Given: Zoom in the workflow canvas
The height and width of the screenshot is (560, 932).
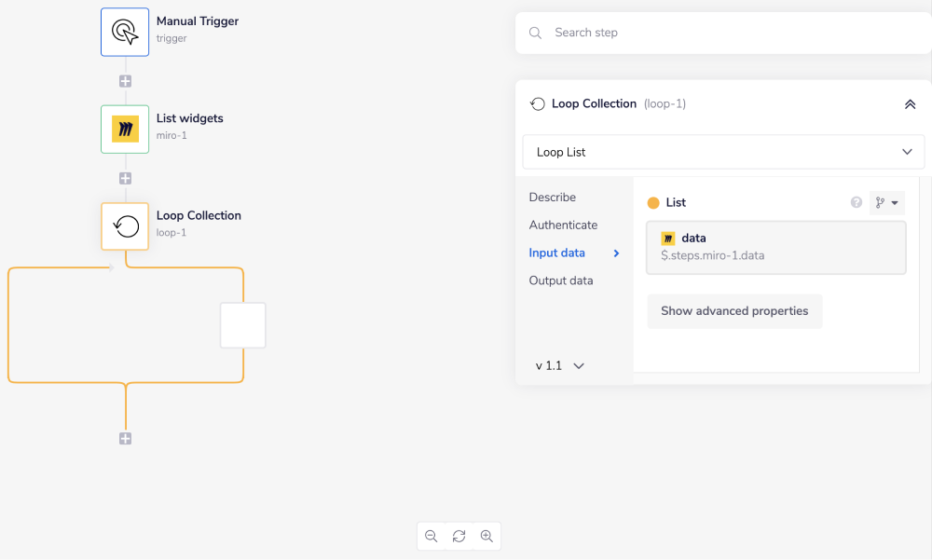Looking at the screenshot, I should (x=487, y=536).
